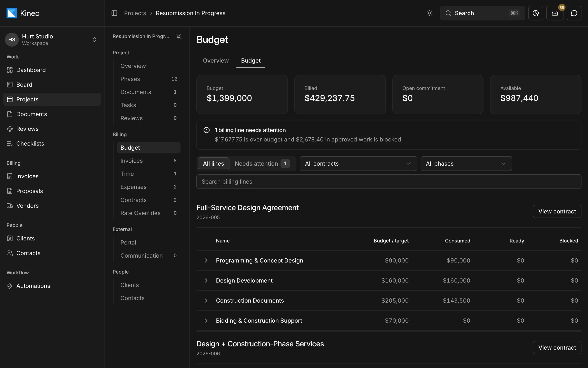The height and width of the screenshot is (368, 588).
Task: Open Board in the sidebar
Action: (x=52, y=85)
